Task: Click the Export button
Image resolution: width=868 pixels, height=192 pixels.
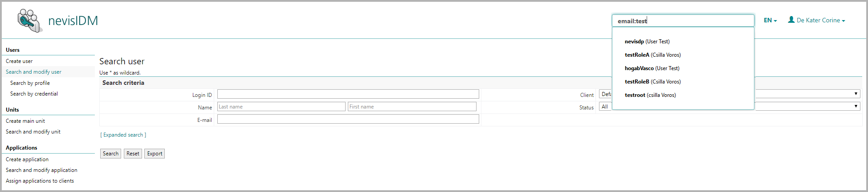Action: coord(155,154)
